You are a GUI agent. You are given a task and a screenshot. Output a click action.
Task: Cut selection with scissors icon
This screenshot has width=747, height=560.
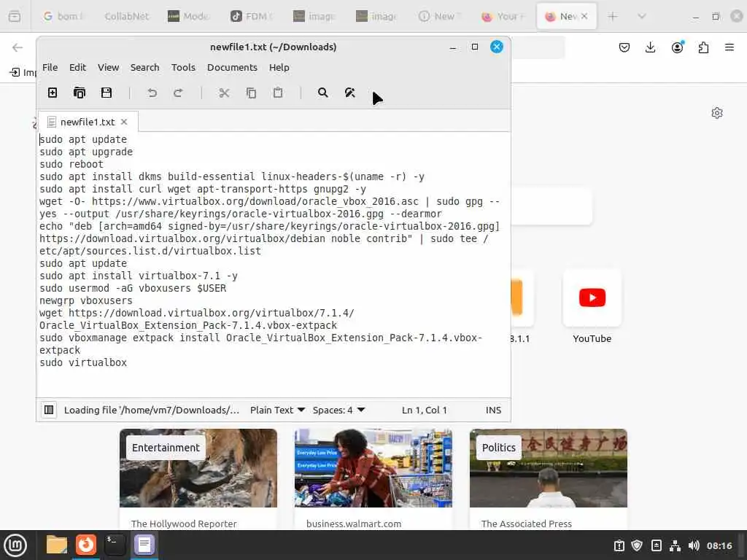pyautogui.click(x=224, y=93)
